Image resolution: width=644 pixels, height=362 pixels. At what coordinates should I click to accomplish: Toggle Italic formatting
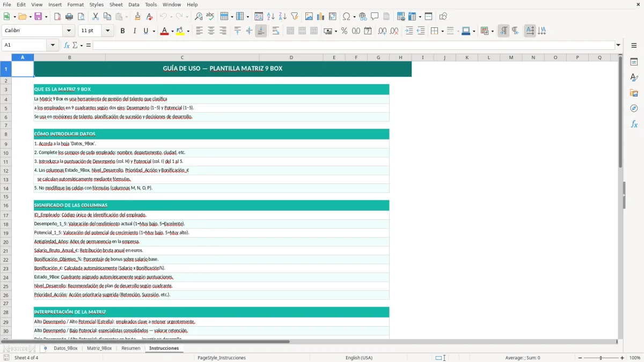134,31
